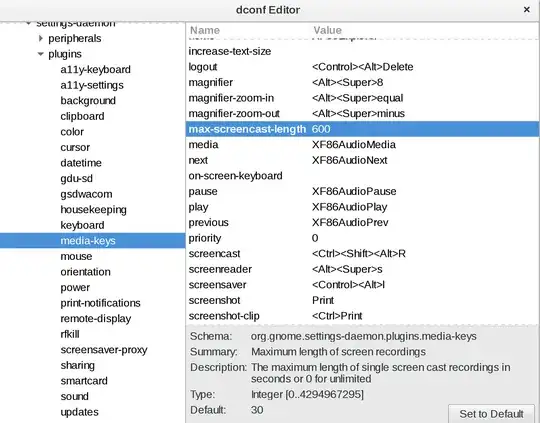
Task: Edit the <Alt><Super>8 value
Action: (x=347, y=82)
